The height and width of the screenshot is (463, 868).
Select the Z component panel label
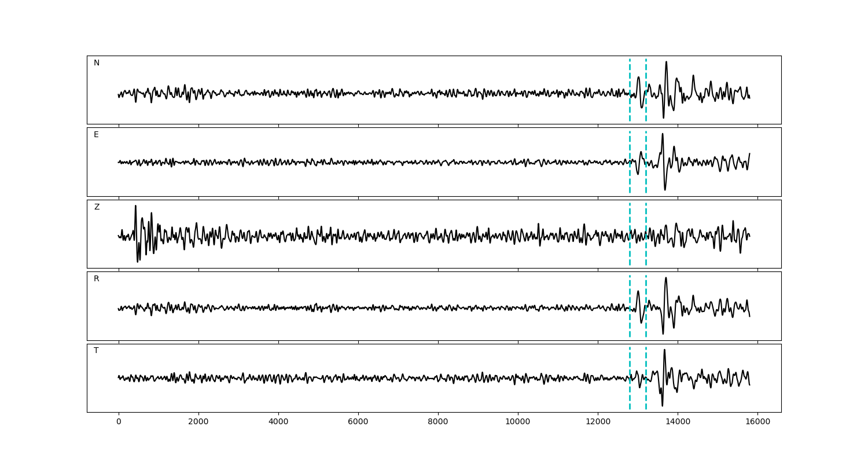tap(97, 207)
